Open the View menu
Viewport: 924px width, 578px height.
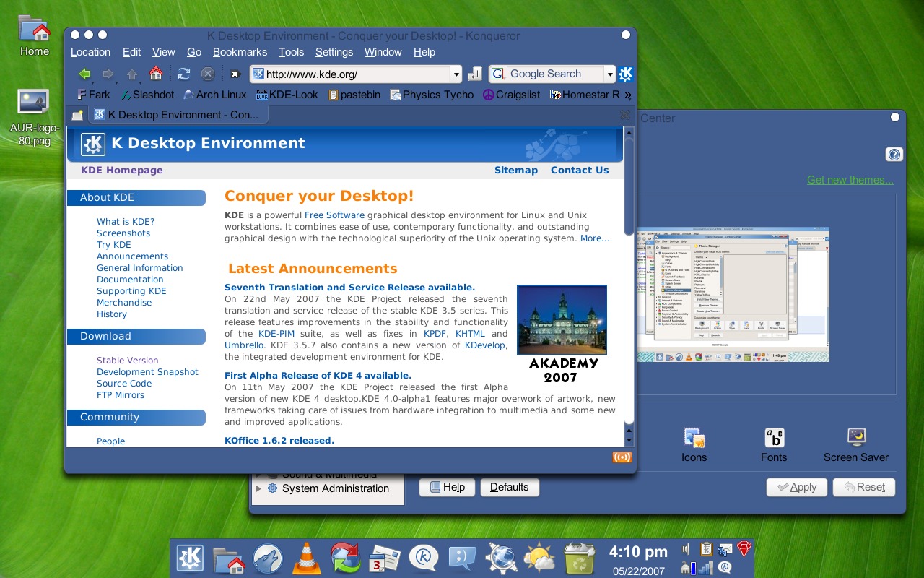click(163, 52)
